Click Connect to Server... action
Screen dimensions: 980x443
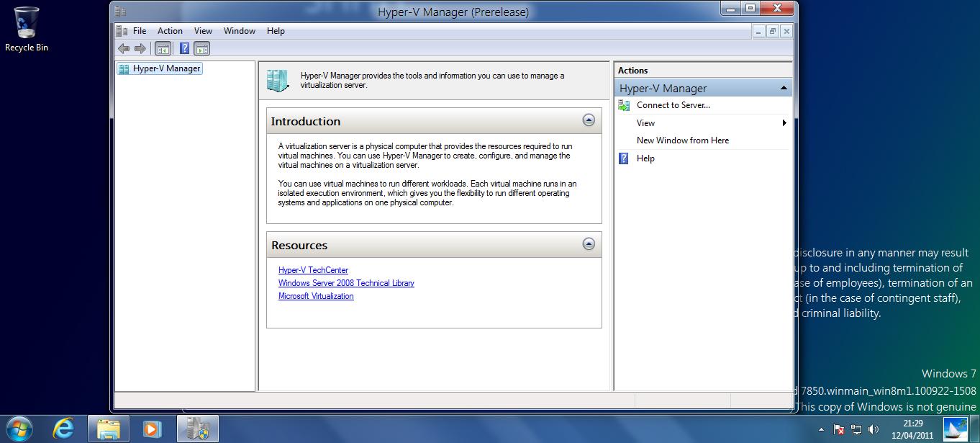pos(673,105)
